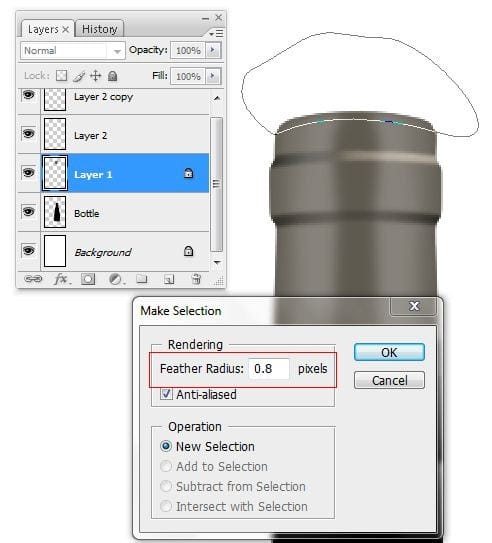Expand the Opacity slider arrow

213,50
